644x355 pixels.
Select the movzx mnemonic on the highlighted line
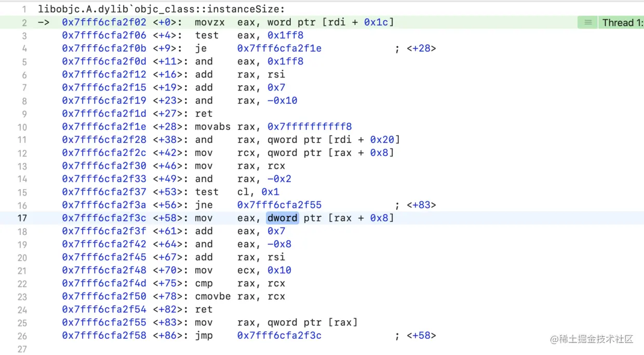(210, 22)
